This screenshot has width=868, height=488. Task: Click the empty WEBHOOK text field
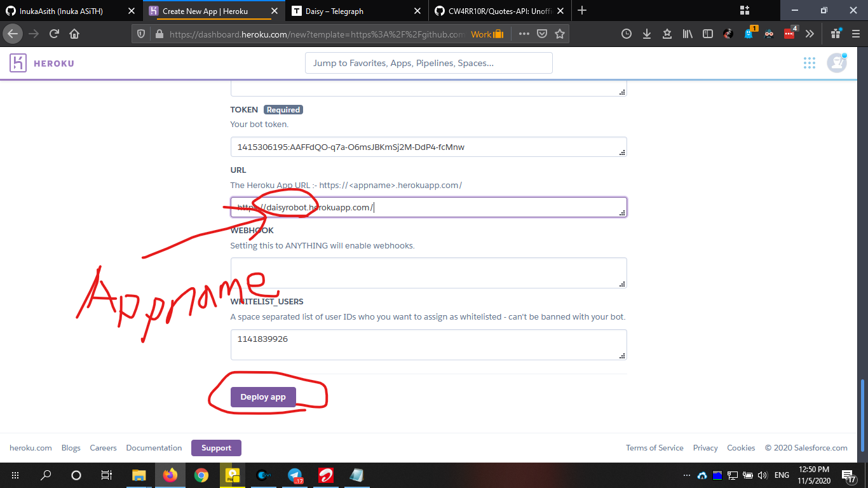click(429, 273)
